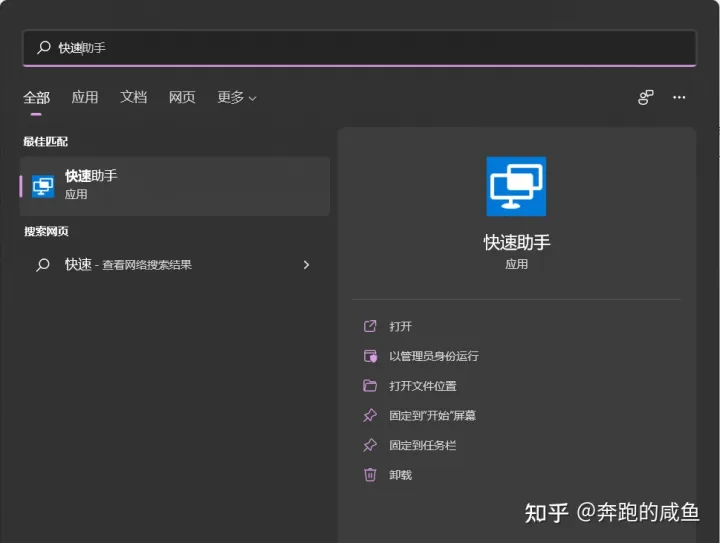Click the magnifier icon in the search box

click(x=44, y=47)
